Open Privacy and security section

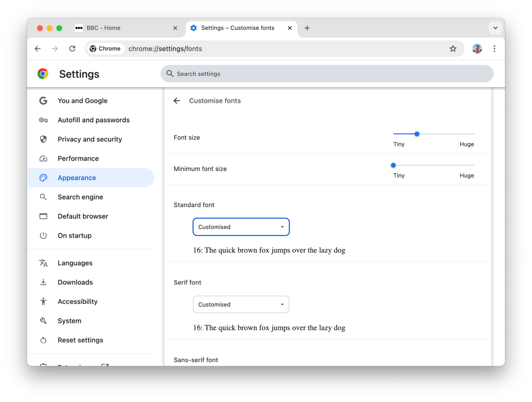click(x=90, y=139)
